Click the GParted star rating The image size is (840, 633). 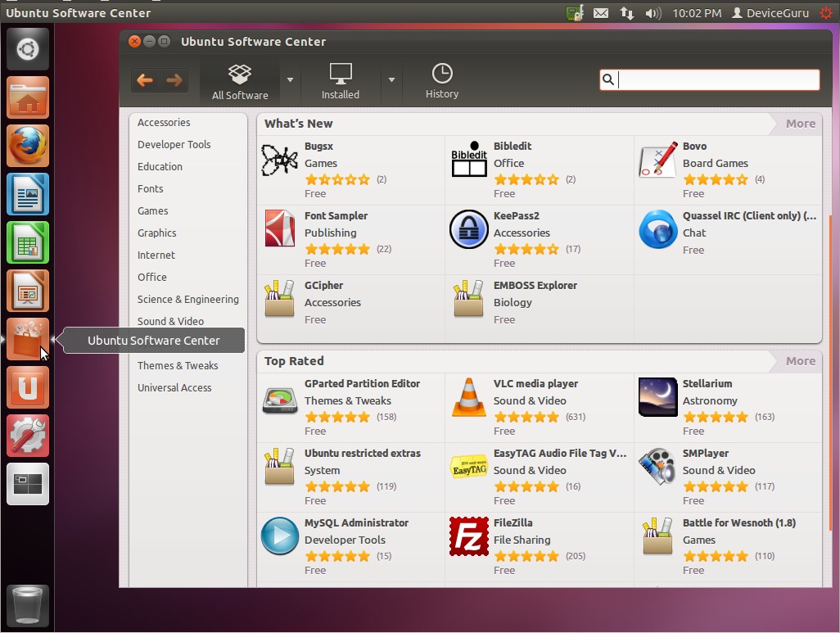pyautogui.click(x=337, y=417)
